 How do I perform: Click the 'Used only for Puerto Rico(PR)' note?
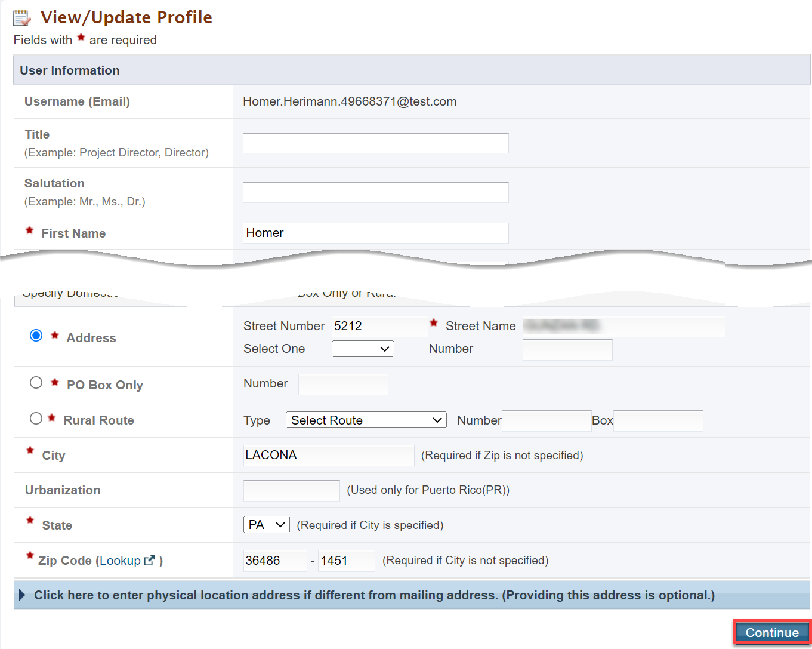428,490
